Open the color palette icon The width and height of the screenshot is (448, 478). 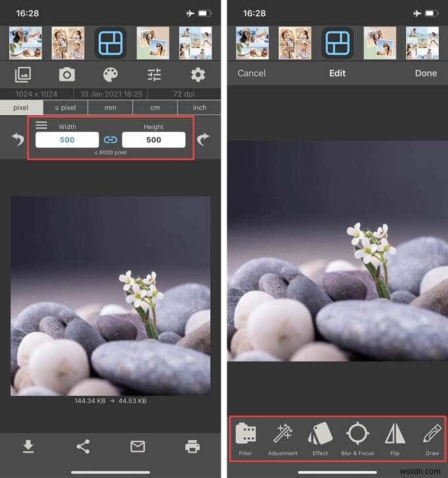coord(111,74)
